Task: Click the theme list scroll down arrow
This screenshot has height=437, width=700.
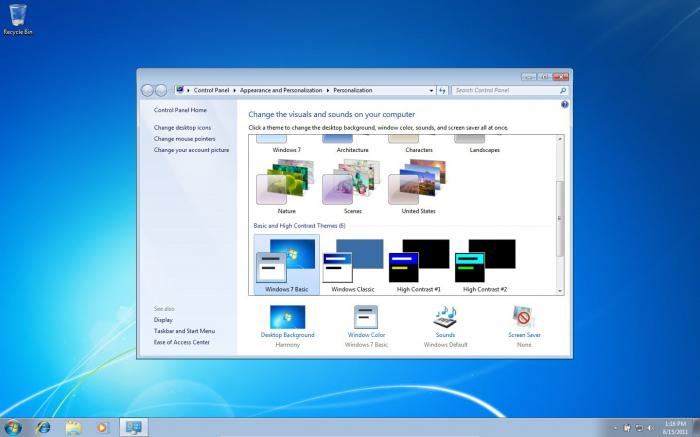Action: coord(560,291)
